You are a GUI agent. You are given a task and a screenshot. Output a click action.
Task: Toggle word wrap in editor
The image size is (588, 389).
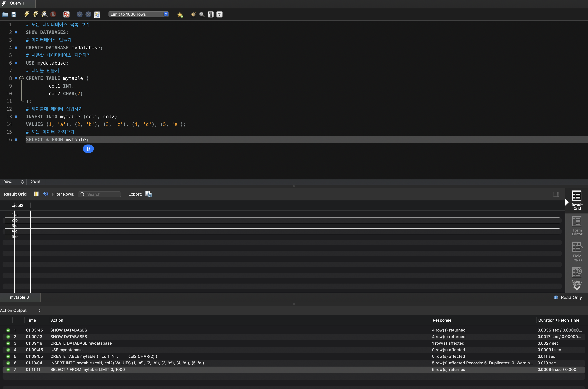[x=219, y=14]
